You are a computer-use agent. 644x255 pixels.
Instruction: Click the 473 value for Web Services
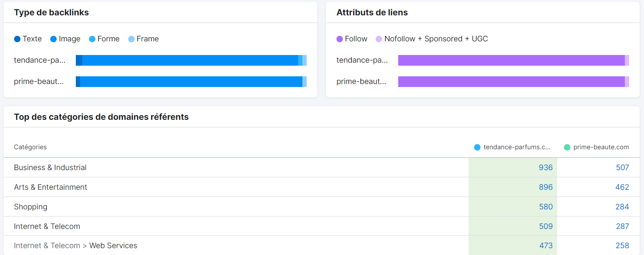coord(546,246)
